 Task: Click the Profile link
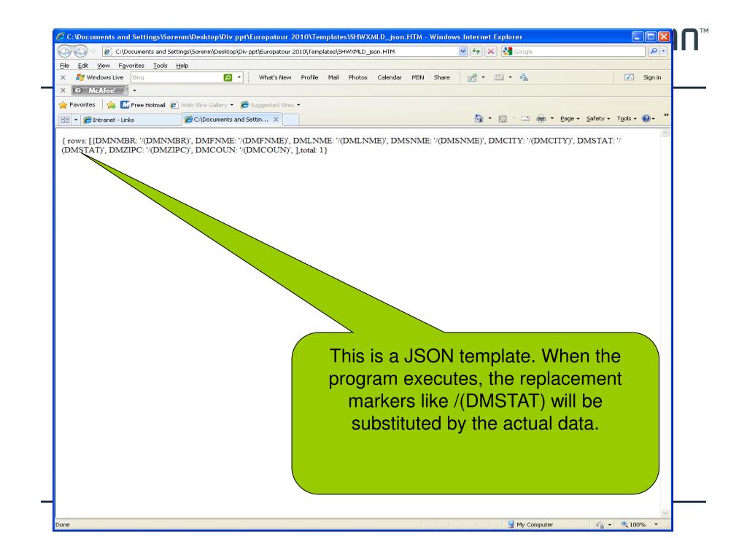(x=309, y=77)
